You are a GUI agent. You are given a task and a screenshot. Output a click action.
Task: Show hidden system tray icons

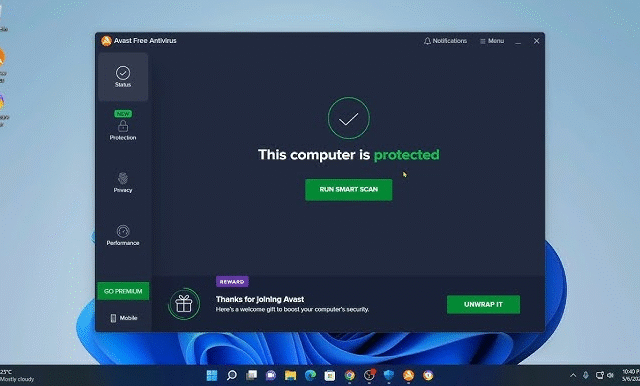pos(573,375)
